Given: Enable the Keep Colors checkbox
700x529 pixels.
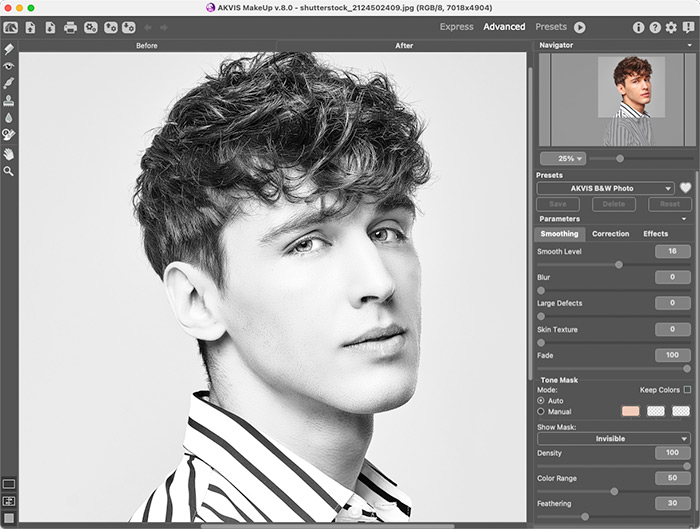Looking at the screenshot, I should point(687,389).
